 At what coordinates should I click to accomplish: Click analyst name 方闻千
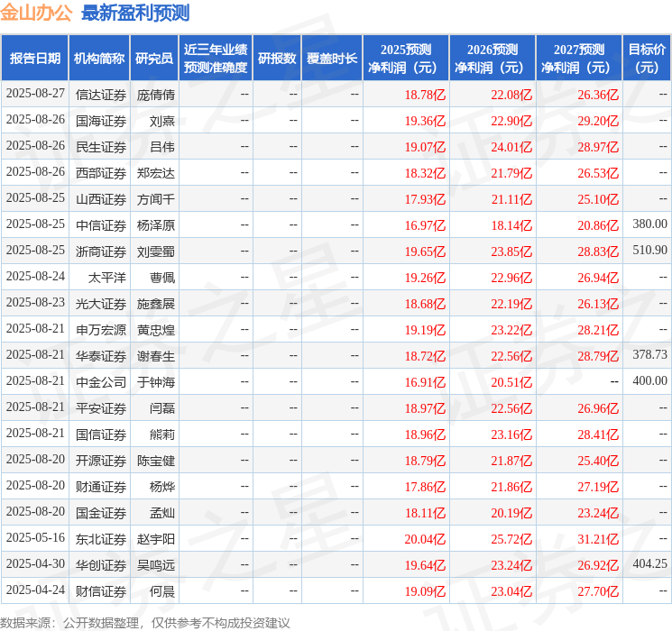coord(156,199)
